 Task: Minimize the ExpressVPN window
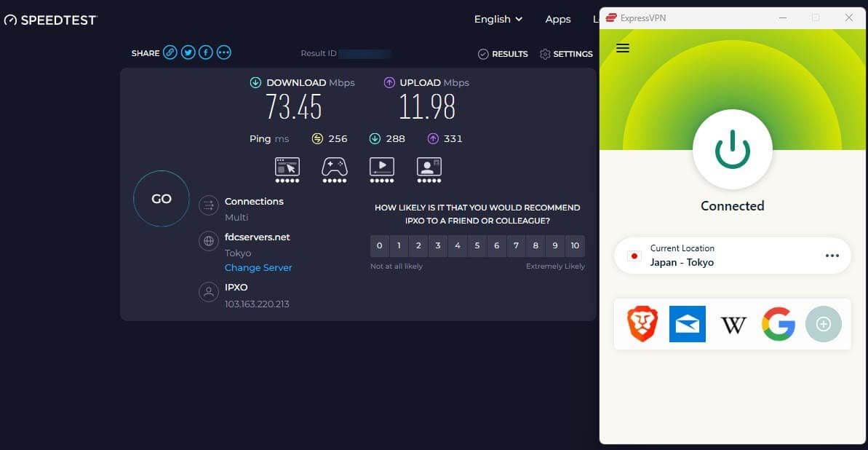coord(783,17)
